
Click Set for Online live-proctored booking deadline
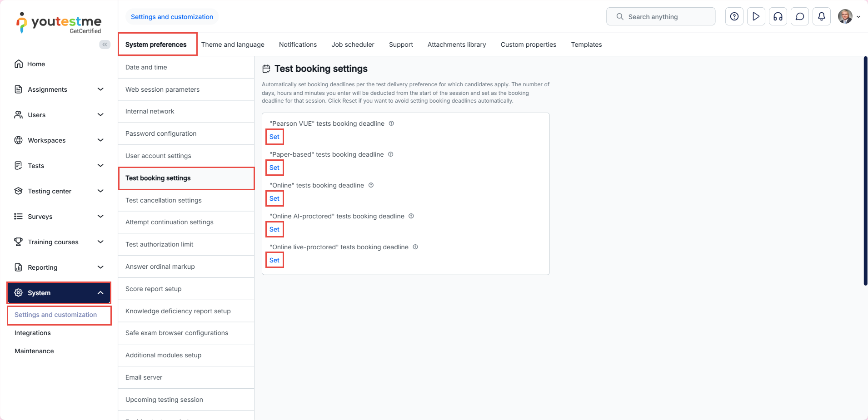274,260
